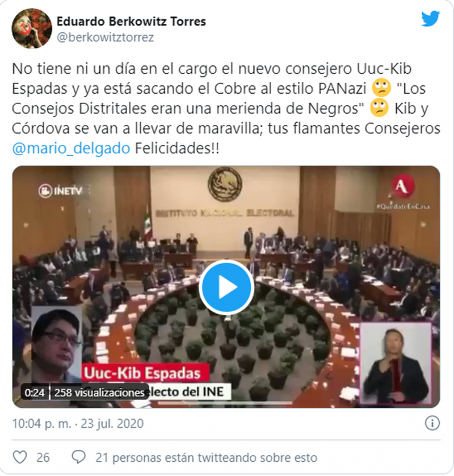The height and width of the screenshot is (476, 454).
Task: Open the @berkowitztorrez handle
Action: (x=105, y=37)
